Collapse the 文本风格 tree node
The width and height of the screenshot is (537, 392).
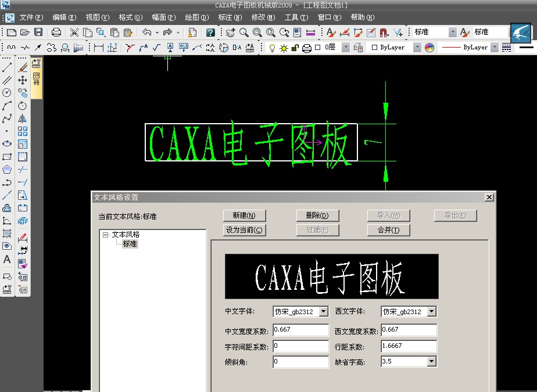(x=106, y=235)
